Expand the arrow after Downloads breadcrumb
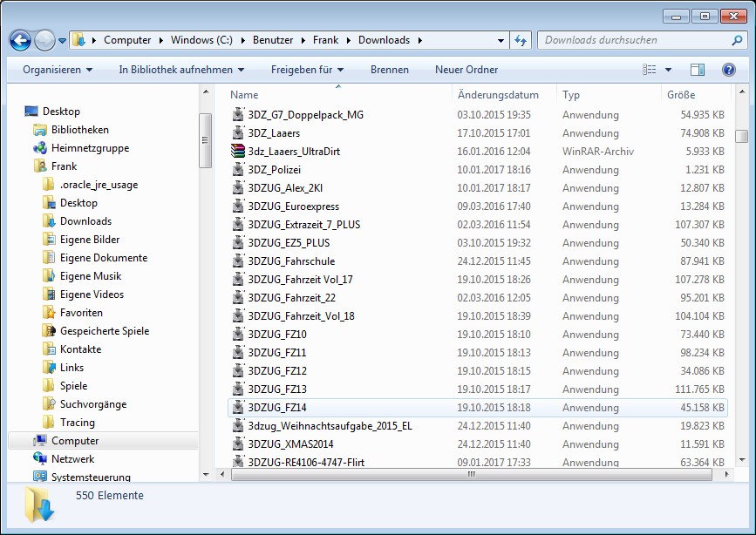Image resolution: width=756 pixels, height=535 pixels. [420, 40]
